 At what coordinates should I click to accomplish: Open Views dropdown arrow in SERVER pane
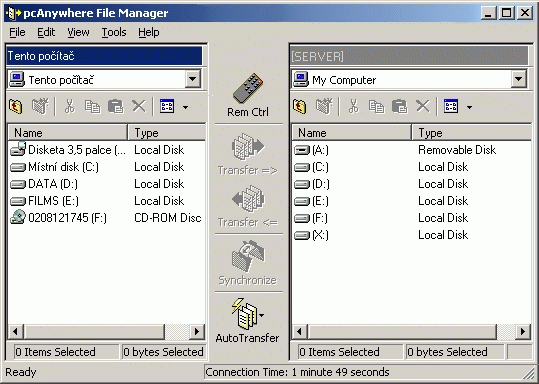(x=469, y=107)
